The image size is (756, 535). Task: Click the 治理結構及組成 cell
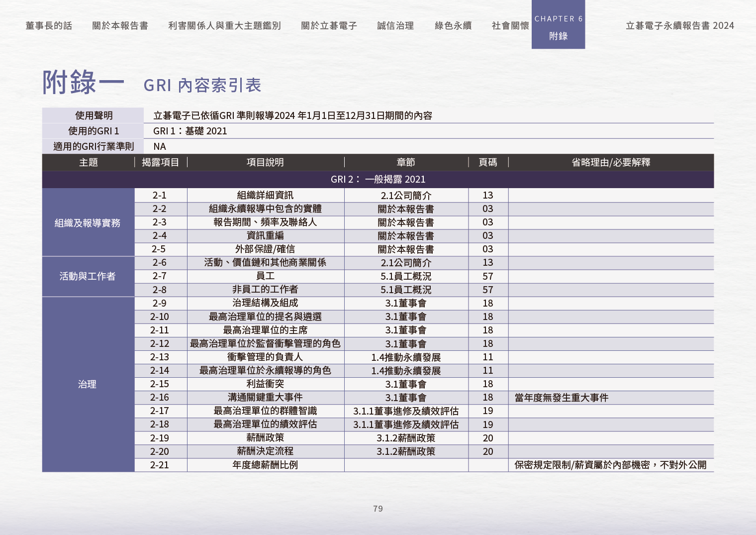265,303
